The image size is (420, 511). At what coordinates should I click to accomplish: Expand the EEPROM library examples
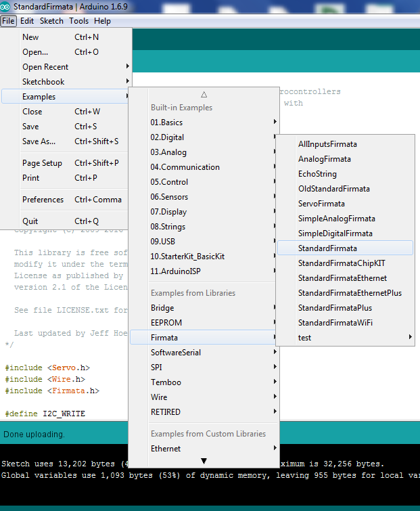[204, 323]
